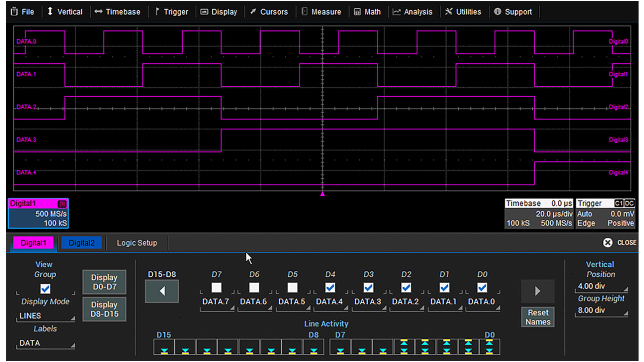Click the Display D8-D15 button

(x=104, y=309)
